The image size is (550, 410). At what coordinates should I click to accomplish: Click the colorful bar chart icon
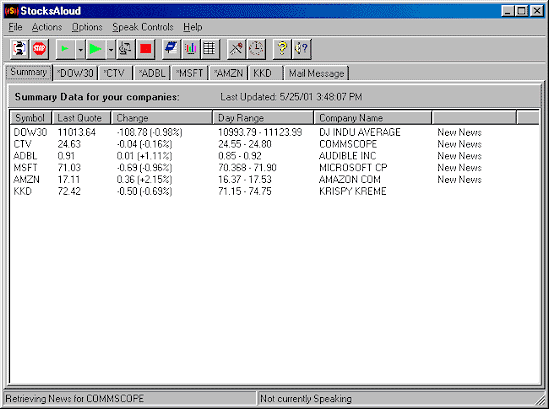pyautogui.click(x=190, y=49)
